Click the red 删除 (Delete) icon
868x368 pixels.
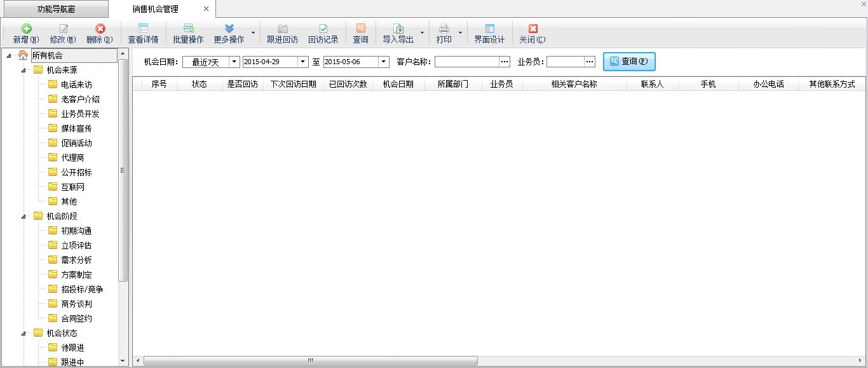pos(100,29)
